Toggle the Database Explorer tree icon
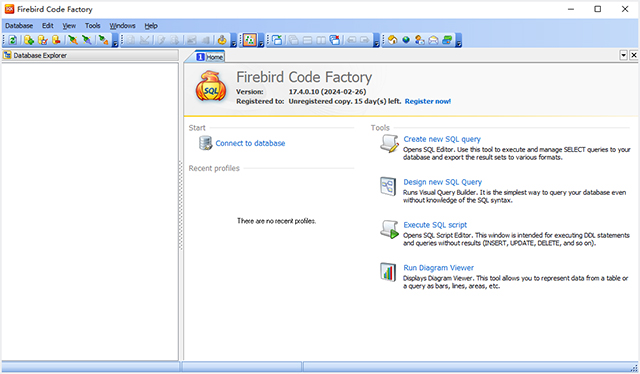 click(x=249, y=40)
